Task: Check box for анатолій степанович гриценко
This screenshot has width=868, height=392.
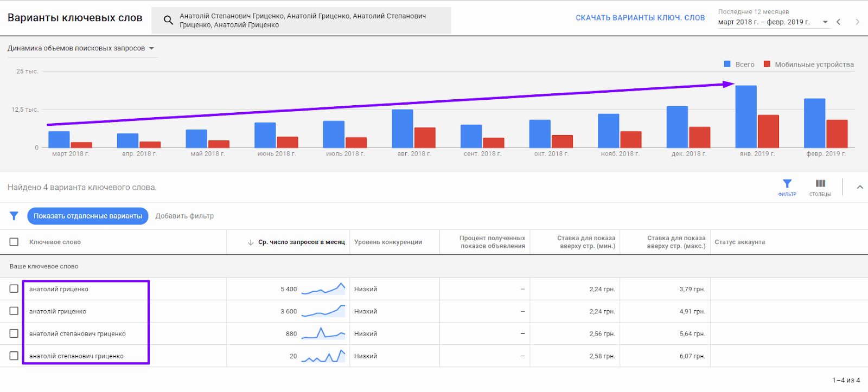Action: coord(14,356)
